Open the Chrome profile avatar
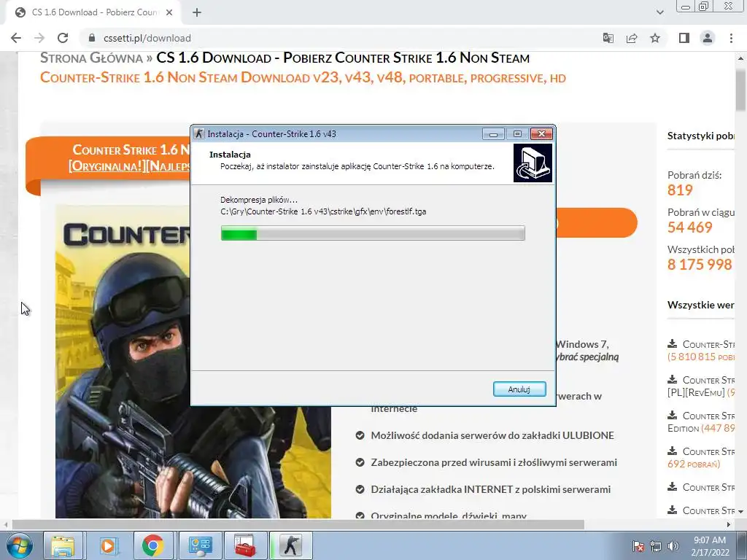 [708, 38]
